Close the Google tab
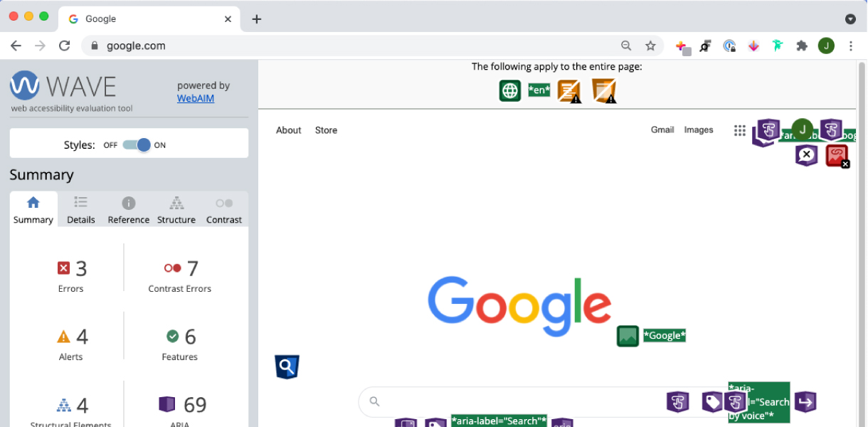868x427 pixels. tap(228, 19)
